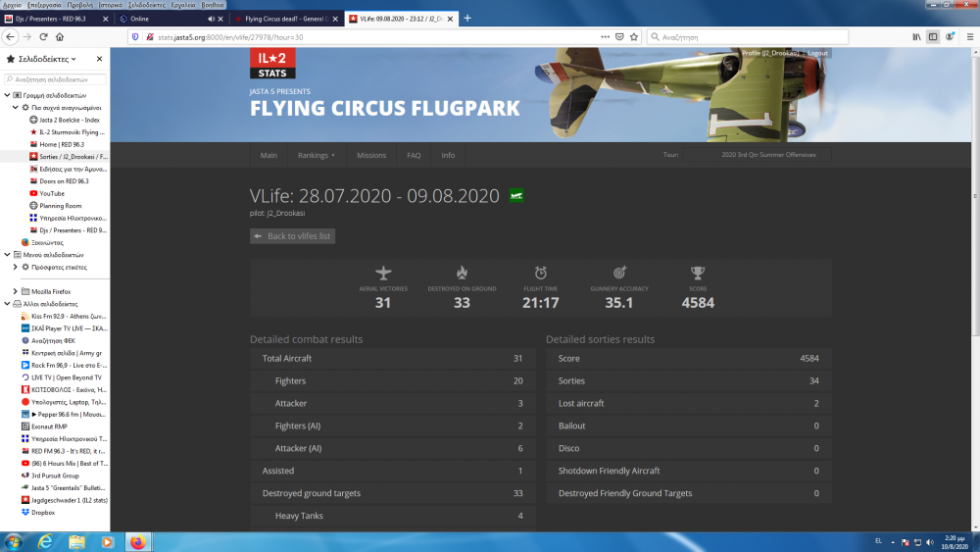This screenshot has width=980, height=552.
Task: Toggle the sidebar with the toolbar button
Action: [x=933, y=36]
